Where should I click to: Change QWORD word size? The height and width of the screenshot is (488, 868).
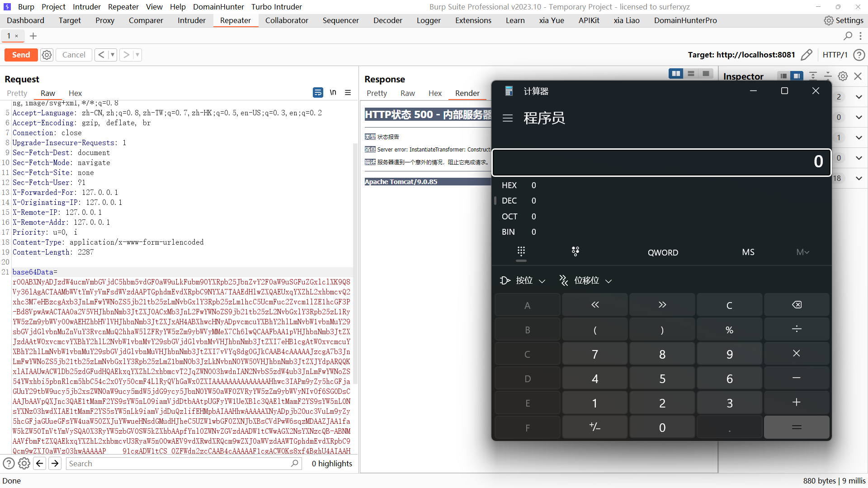coord(663,252)
